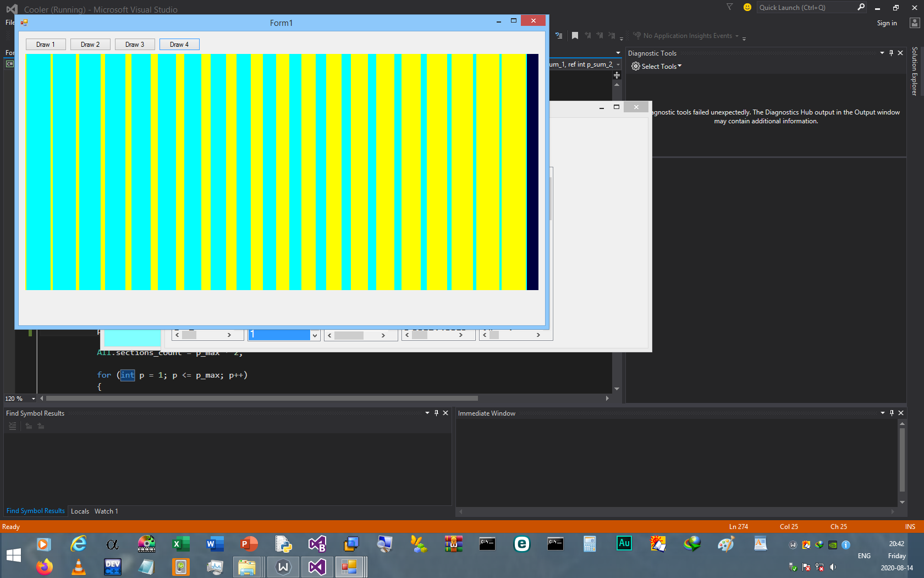This screenshot has width=924, height=578.
Task: Click the smiley feedback icon
Action: click(747, 7)
